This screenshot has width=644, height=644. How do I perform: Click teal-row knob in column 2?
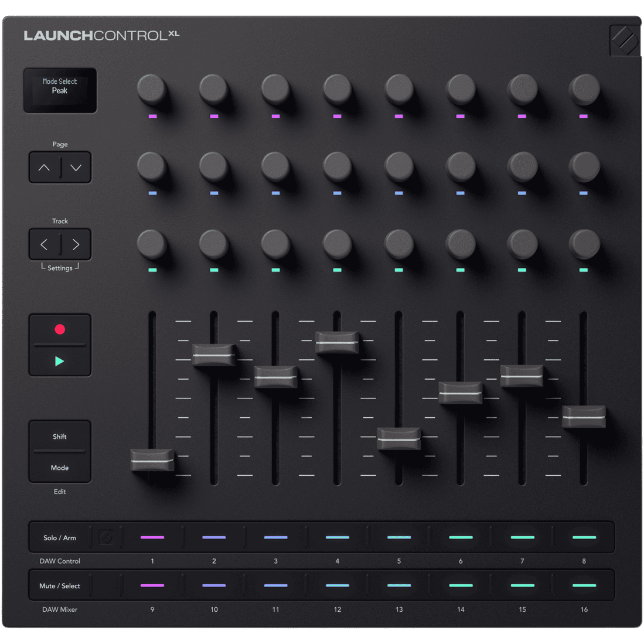click(213, 244)
